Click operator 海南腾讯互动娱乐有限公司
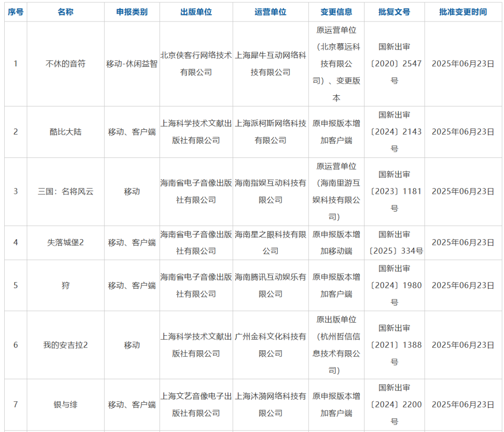 [270, 285]
